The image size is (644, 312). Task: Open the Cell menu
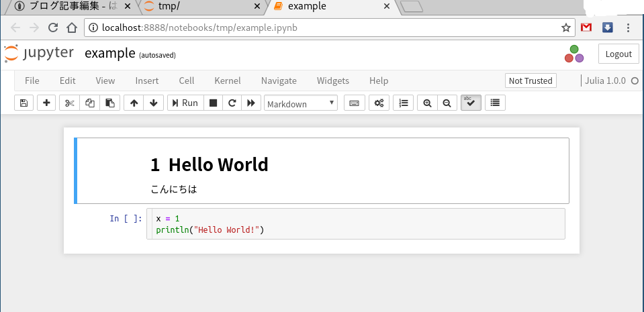coord(187,81)
